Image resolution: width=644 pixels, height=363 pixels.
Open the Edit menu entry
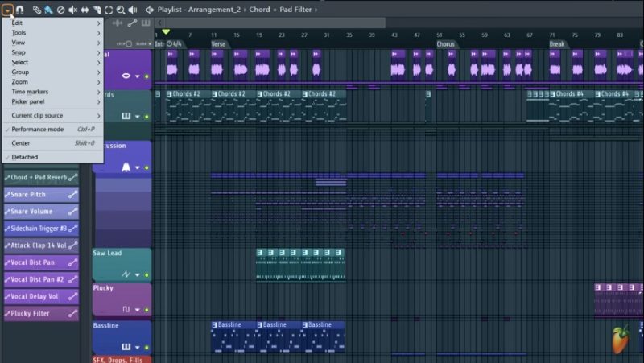53,23
